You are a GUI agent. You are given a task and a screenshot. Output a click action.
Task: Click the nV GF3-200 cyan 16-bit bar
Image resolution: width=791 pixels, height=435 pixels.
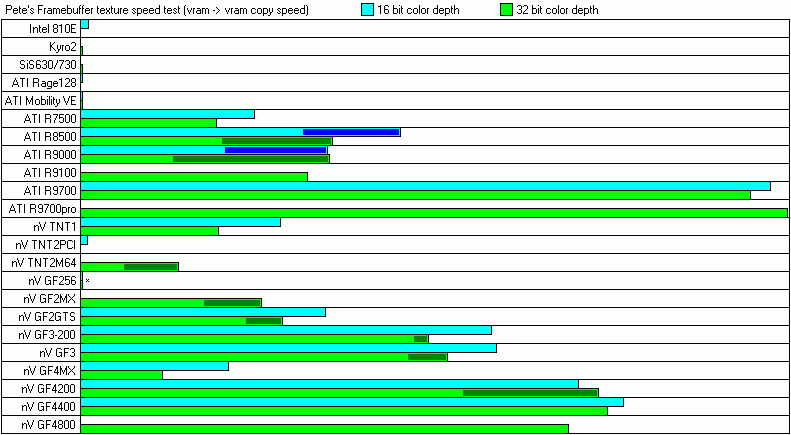click(x=286, y=330)
